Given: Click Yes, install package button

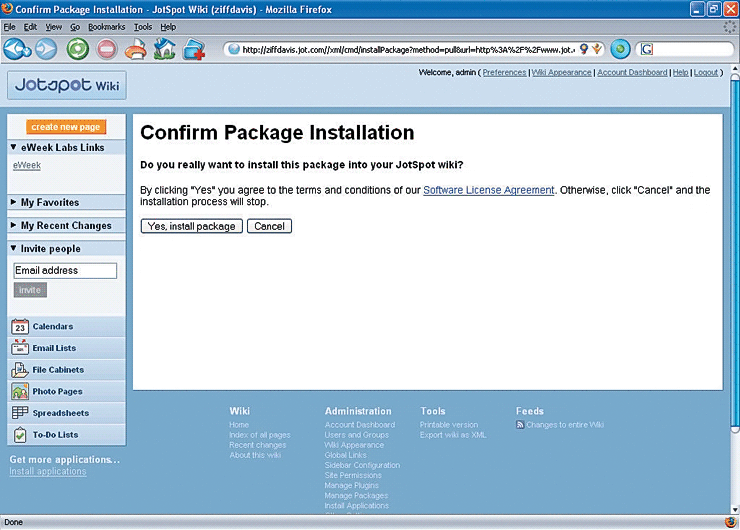Looking at the screenshot, I should click(x=192, y=226).
